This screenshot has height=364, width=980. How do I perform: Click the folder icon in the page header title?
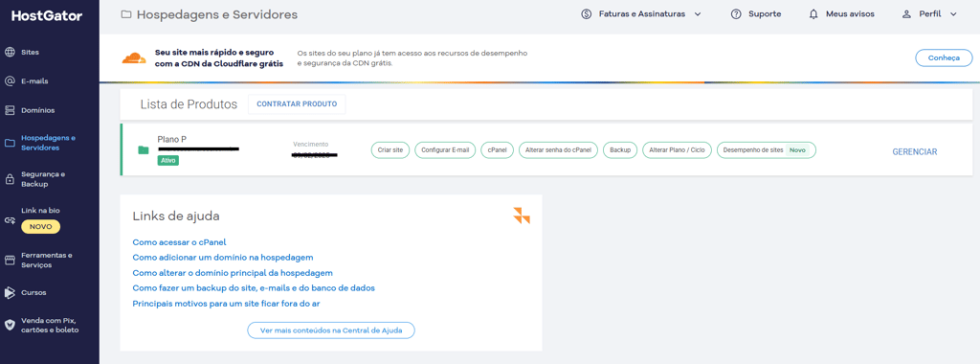pos(126,13)
